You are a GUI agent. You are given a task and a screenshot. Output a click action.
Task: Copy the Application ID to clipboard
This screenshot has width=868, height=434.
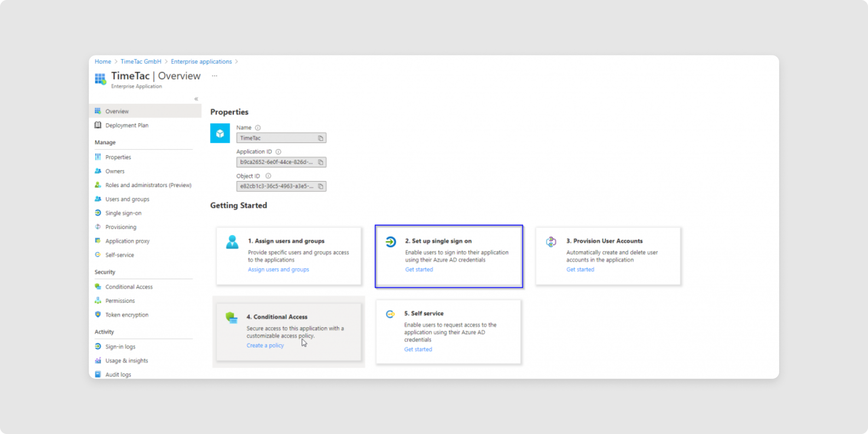pyautogui.click(x=320, y=162)
